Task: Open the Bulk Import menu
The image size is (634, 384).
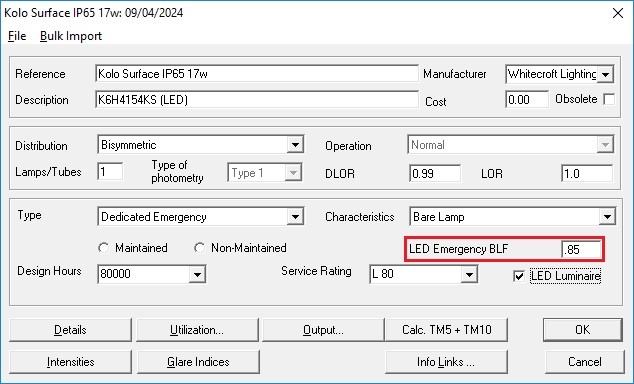Action: [x=71, y=36]
